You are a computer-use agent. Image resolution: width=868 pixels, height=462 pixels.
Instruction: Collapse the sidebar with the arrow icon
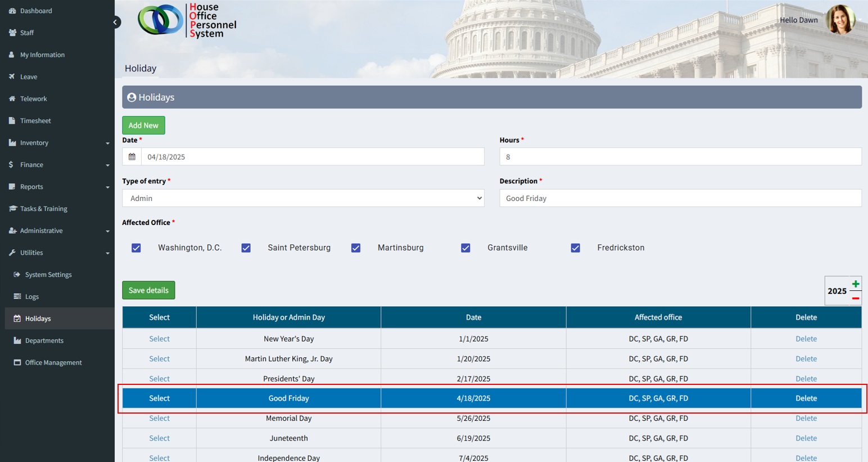pos(115,23)
